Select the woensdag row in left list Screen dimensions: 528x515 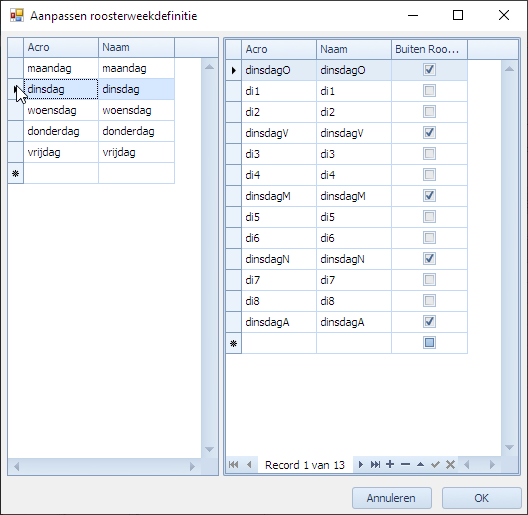[91, 110]
